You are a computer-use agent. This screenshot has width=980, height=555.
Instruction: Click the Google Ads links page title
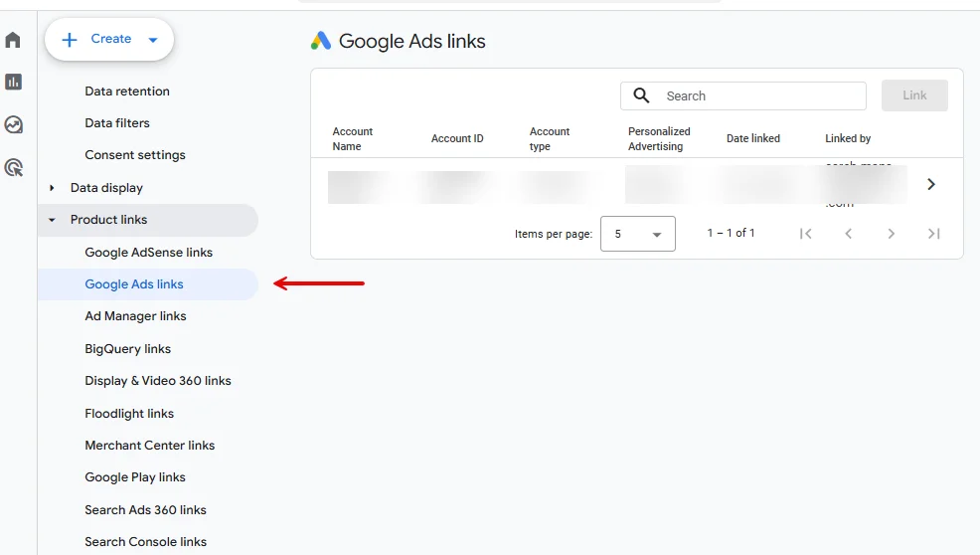point(411,42)
